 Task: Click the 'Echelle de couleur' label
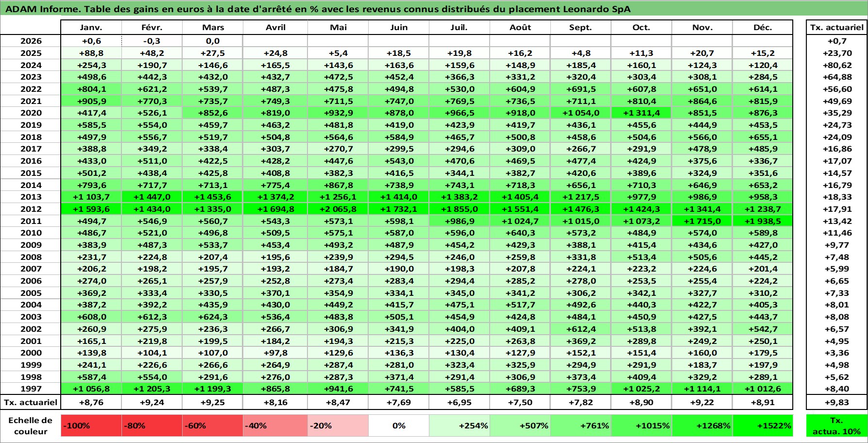click(31, 426)
